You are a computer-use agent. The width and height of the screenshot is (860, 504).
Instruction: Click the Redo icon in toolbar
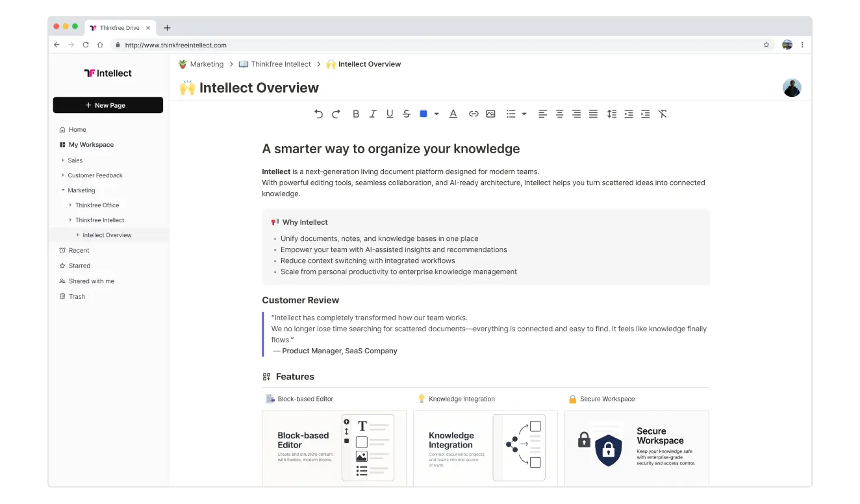pyautogui.click(x=336, y=114)
